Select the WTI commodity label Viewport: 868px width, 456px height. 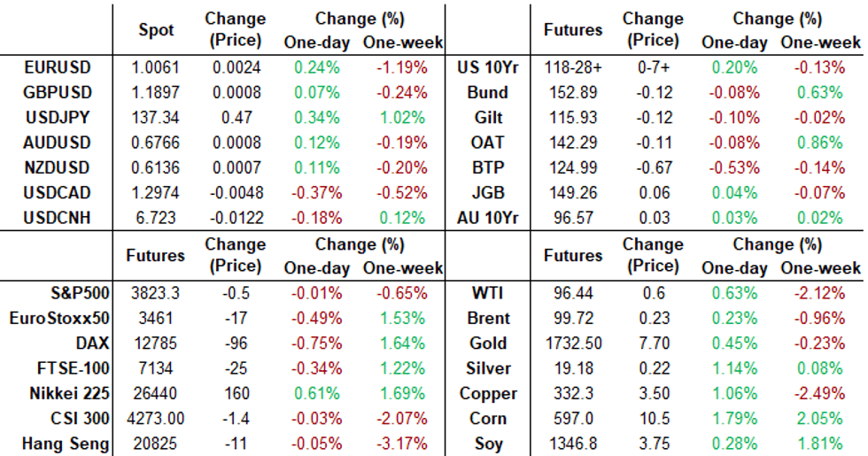[x=489, y=293]
